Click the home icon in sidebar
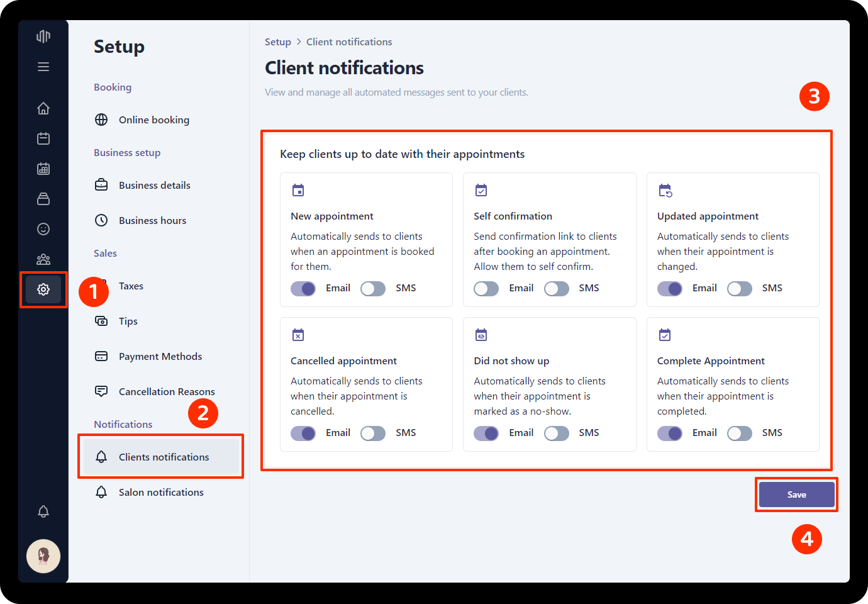868x604 pixels. click(43, 108)
